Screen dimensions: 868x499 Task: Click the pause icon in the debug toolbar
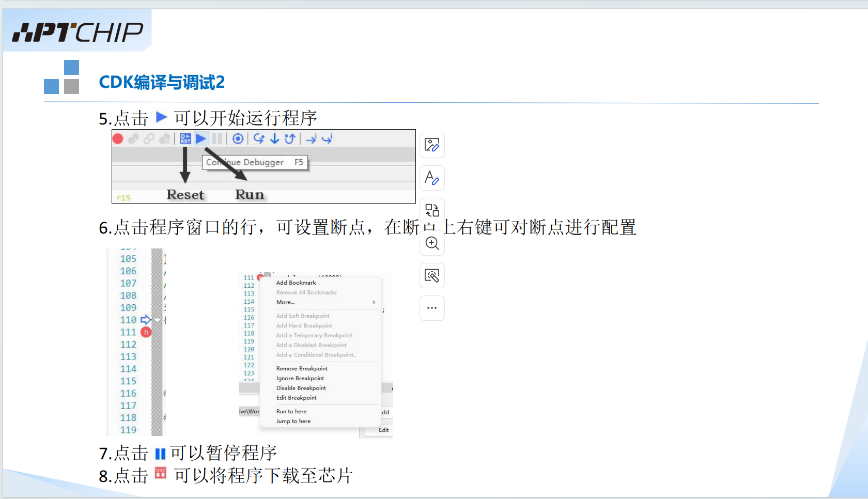pos(217,138)
